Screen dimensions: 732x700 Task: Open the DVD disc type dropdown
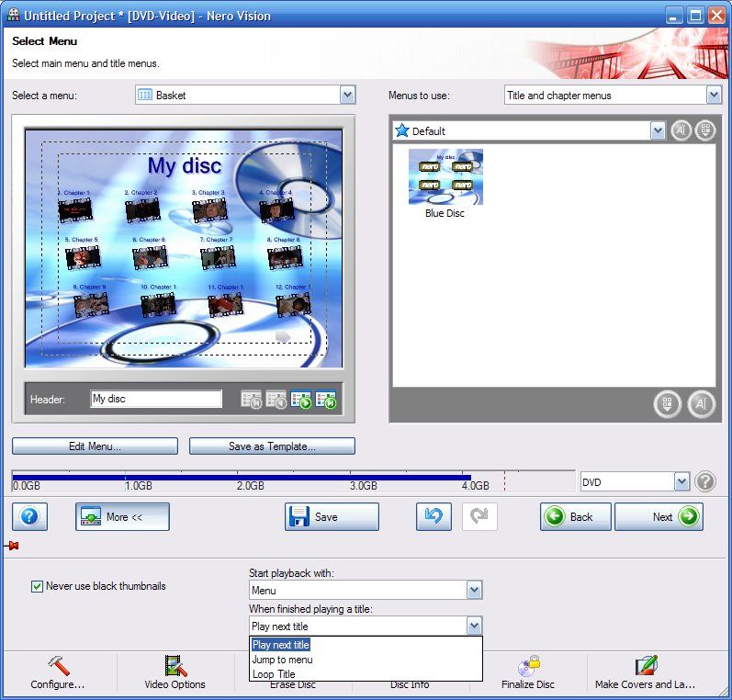[x=681, y=481]
